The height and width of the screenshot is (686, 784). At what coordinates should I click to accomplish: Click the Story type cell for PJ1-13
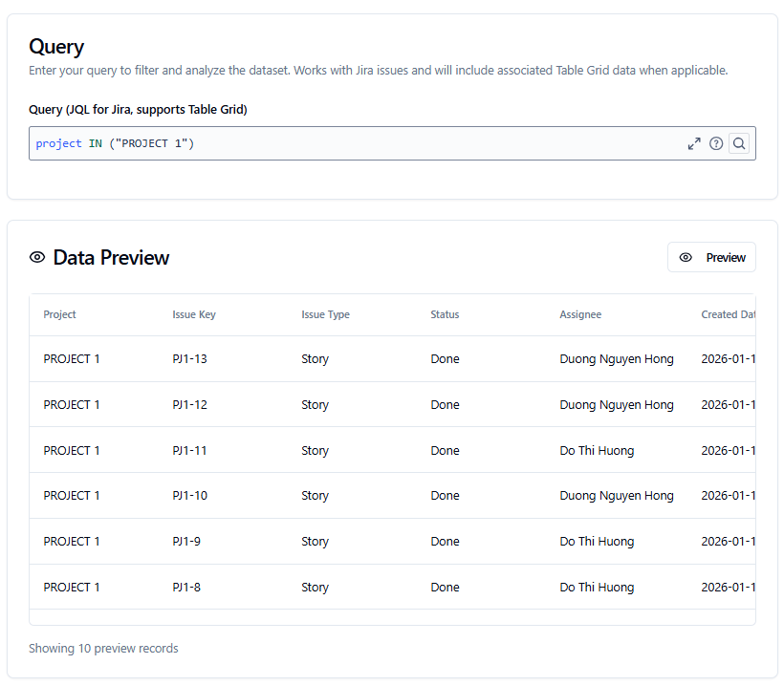coord(315,359)
